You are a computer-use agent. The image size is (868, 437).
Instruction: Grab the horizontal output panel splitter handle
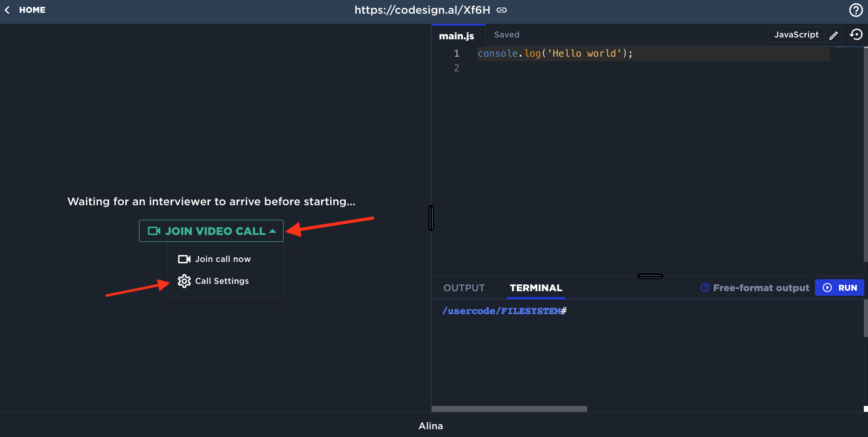(x=650, y=276)
